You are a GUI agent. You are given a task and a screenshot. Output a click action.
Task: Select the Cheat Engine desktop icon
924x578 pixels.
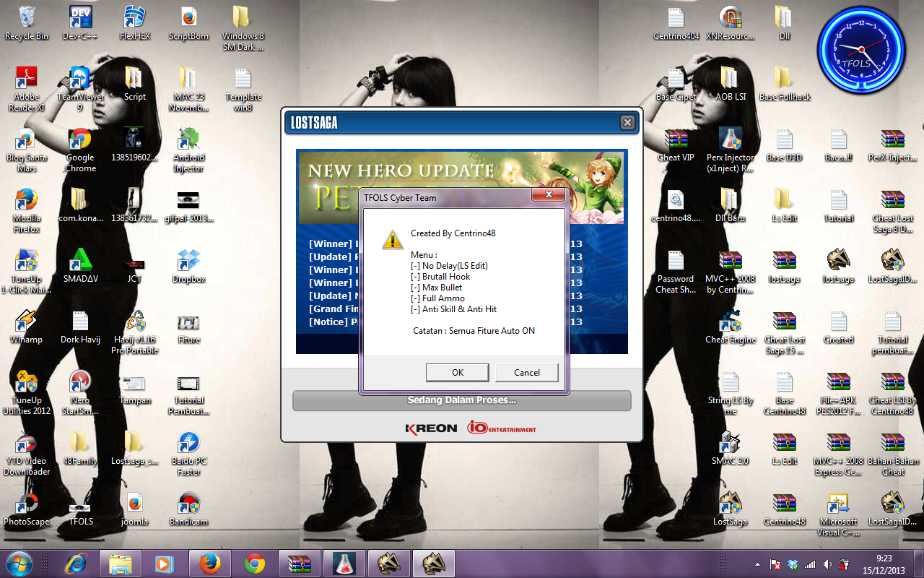(731, 327)
